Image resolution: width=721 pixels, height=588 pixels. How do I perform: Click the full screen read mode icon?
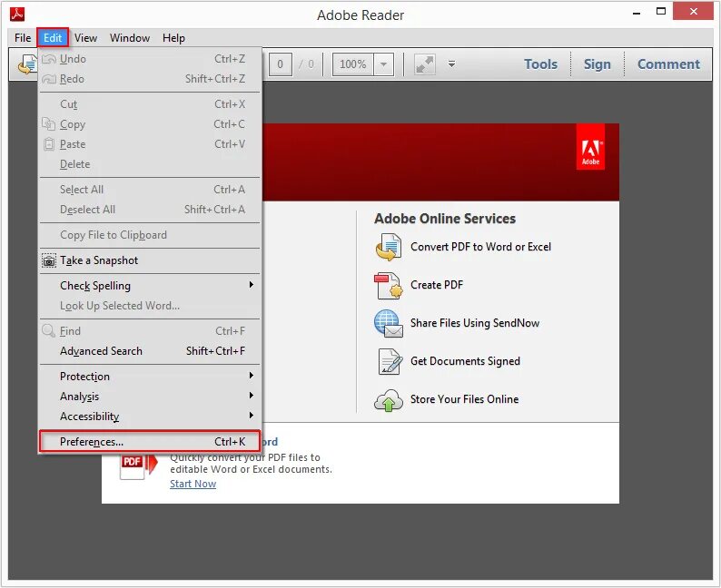coord(424,64)
